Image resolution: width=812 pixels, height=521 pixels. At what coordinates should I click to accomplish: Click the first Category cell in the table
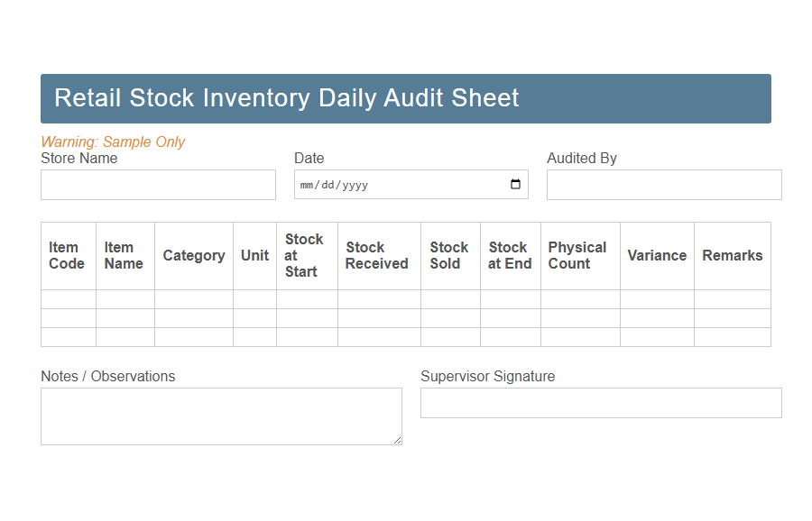[x=193, y=298]
